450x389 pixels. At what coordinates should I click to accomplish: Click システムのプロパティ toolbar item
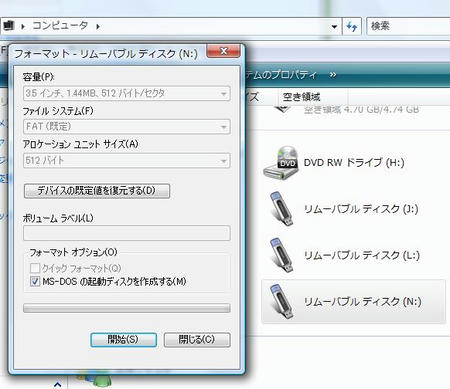(282, 75)
